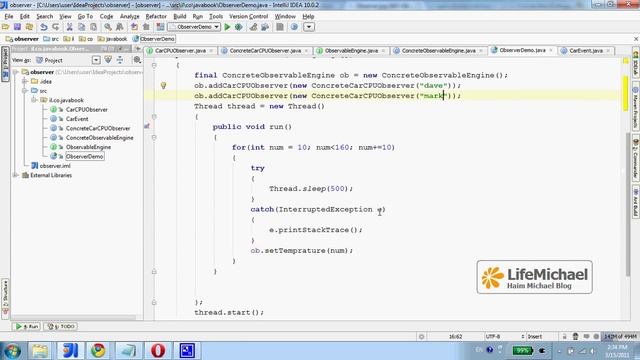
Task: Collapse the observer root node in project tree
Action: (x=16, y=72)
